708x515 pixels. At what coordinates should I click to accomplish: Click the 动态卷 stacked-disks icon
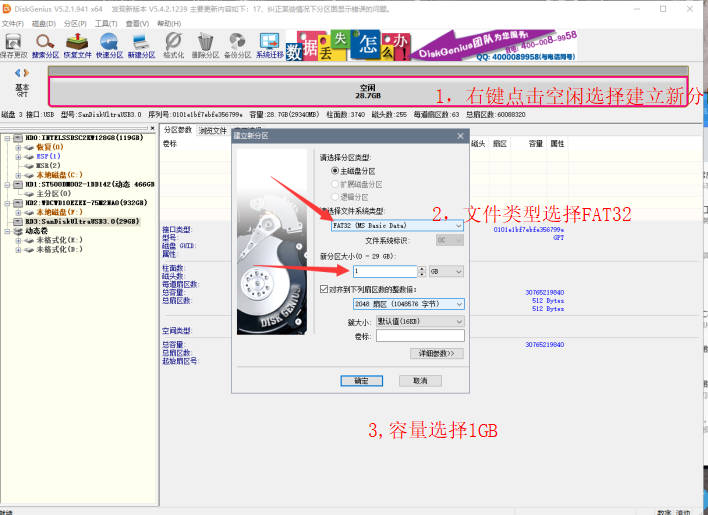[x=18, y=231]
